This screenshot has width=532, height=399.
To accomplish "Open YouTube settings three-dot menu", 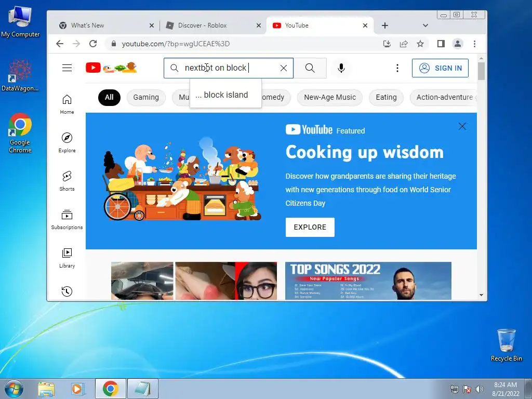I will click(x=397, y=68).
